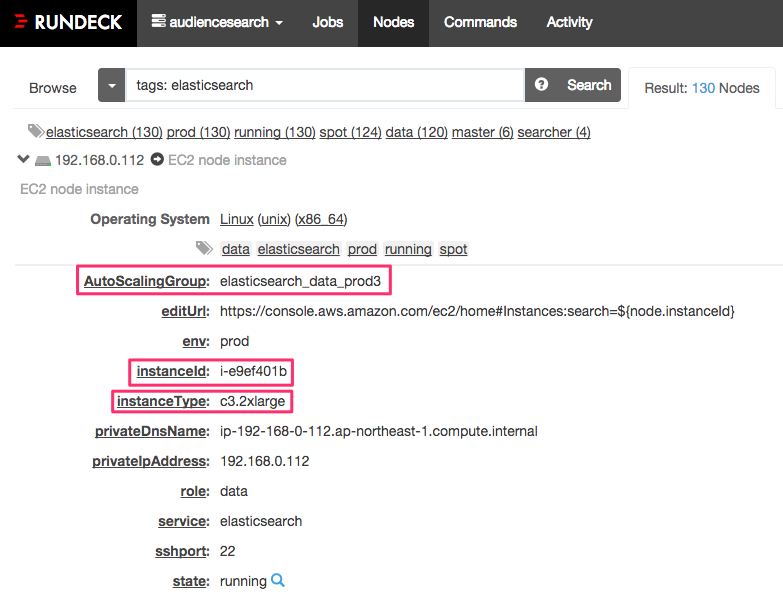This screenshot has width=783, height=595.
Task: Filter by searcher (4) tag
Action: pos(554,132)
